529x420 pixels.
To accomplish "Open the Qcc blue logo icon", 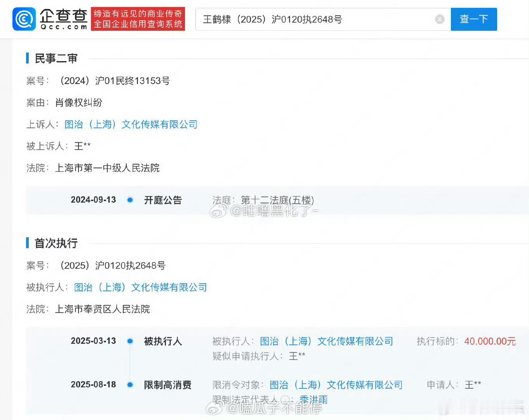I will point(24,19).
